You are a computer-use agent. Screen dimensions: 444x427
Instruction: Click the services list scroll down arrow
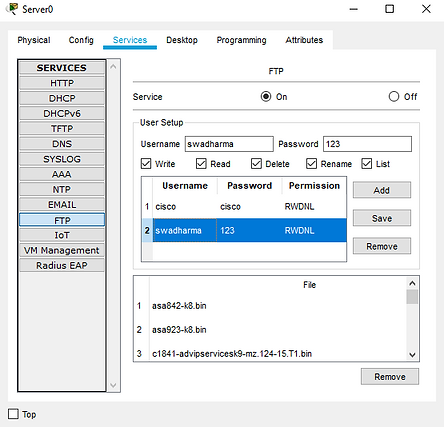[113, 385]
